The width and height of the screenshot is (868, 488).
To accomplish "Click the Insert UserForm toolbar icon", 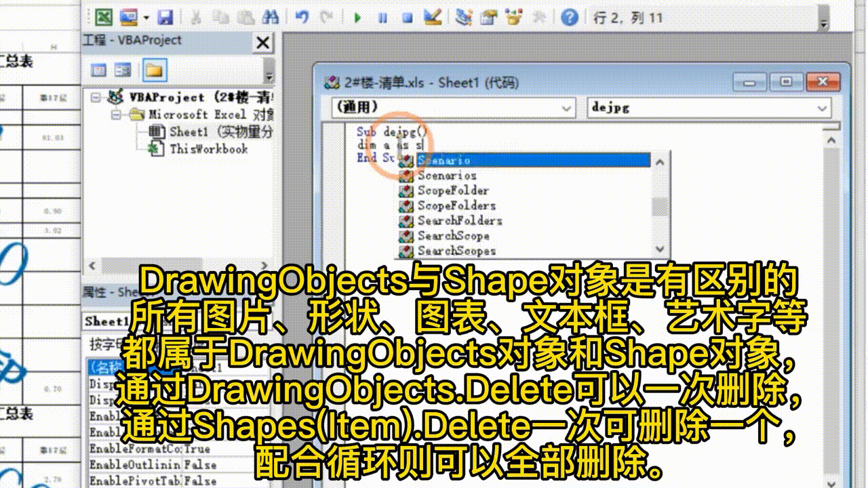I will click(129, 17).
